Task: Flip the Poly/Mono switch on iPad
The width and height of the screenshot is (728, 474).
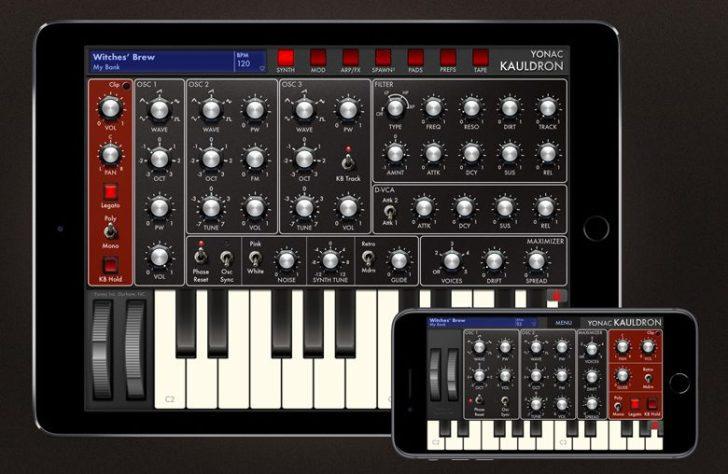Action: pos(110,231)
